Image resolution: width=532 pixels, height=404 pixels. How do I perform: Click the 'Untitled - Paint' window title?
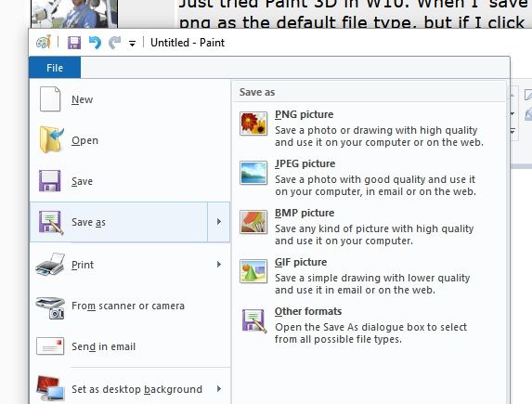188,43
